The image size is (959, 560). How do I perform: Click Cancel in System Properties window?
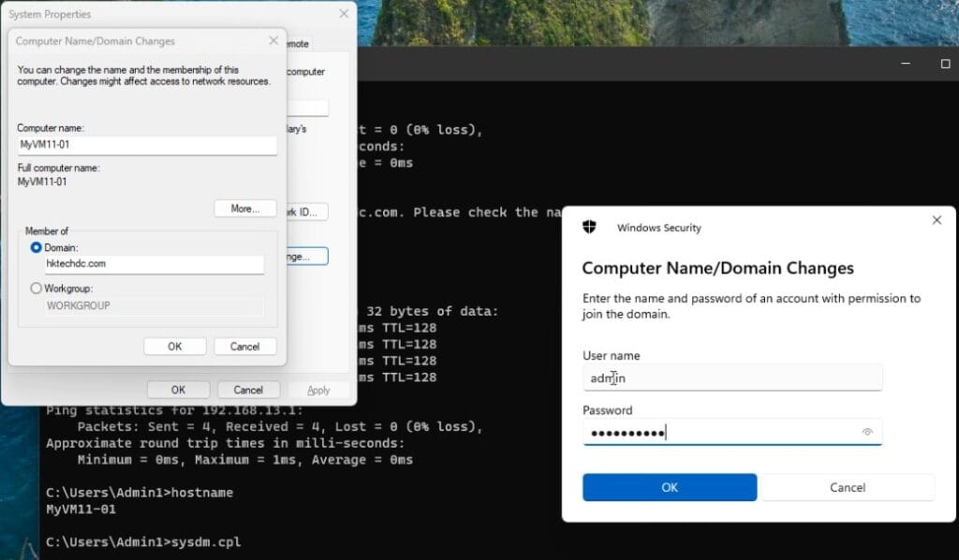tap(248, 391)
